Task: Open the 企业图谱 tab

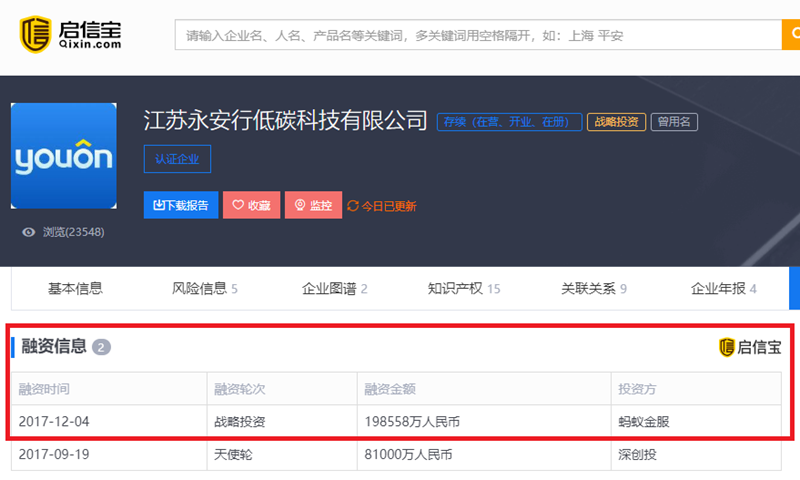Action: (x=334, y=289)
